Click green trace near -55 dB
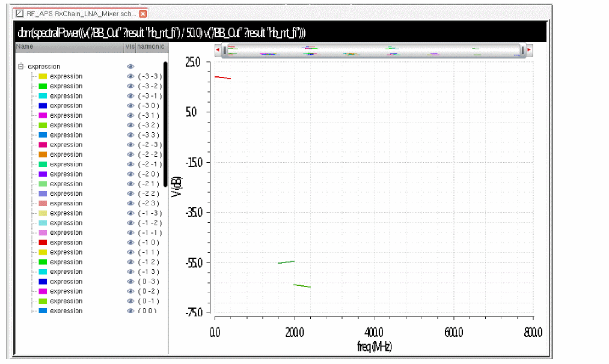Image resolution: width=609 pixels, height=364 pixels. pos(286,262)
